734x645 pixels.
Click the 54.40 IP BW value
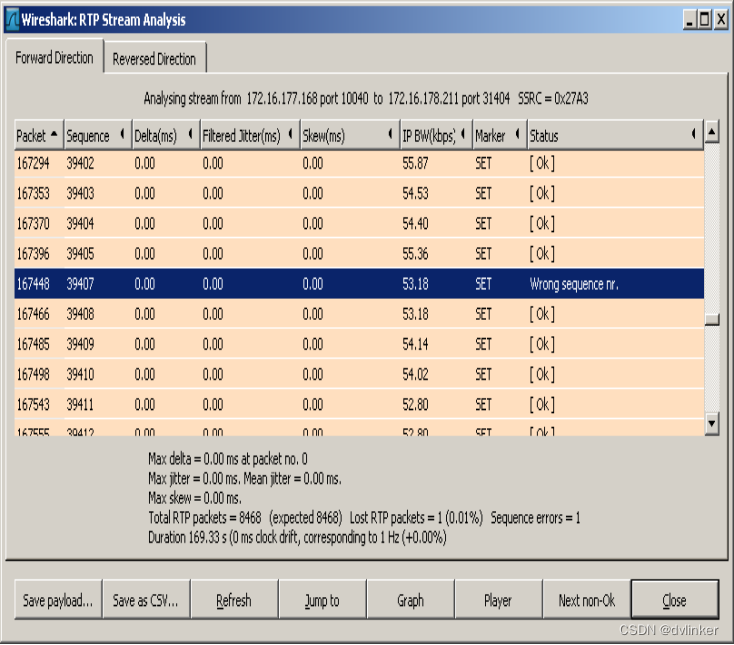[x=415, y=223]
